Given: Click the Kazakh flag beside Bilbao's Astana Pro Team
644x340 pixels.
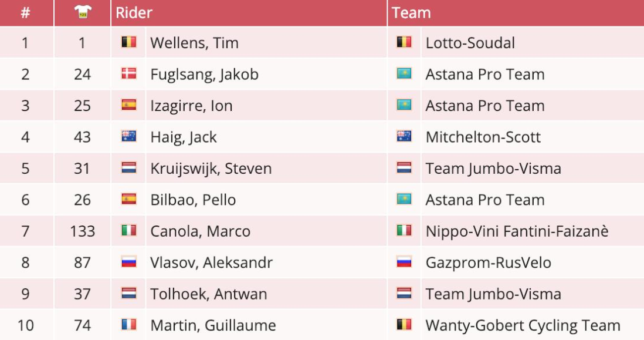Looking at the screenshot, I should [404, 199].
